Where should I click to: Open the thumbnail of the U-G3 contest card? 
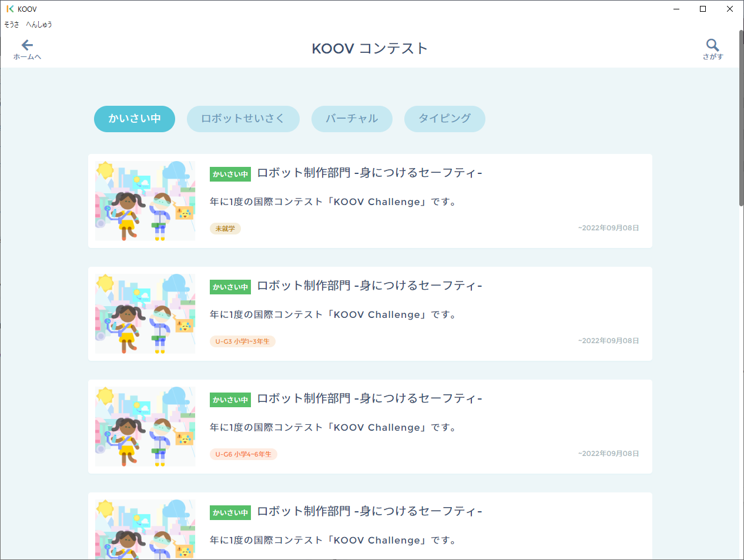click(145, 314)
